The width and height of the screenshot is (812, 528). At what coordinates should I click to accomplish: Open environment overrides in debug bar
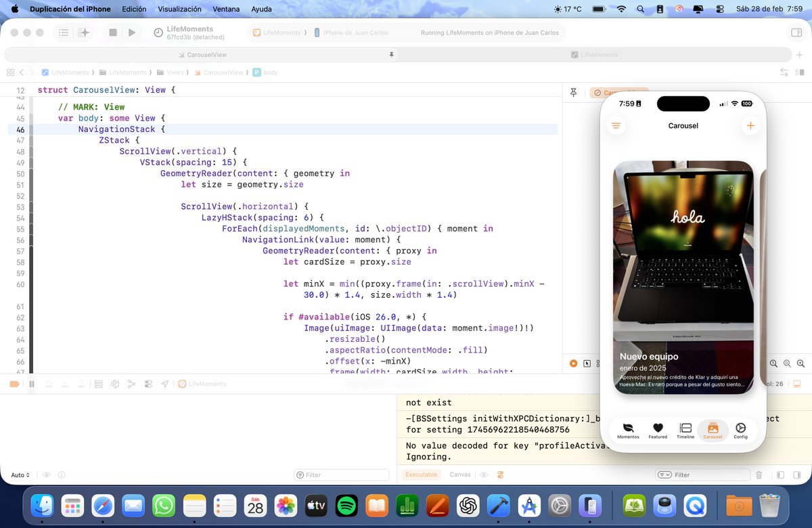point(148,384)
